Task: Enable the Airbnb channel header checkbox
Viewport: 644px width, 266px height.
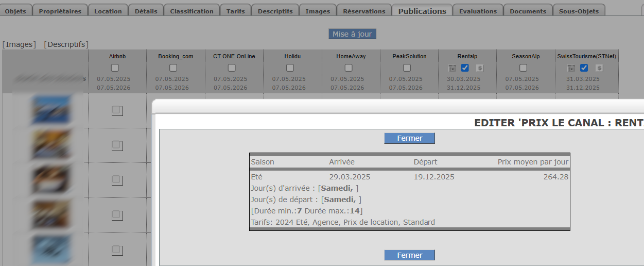Action: [115, 68]
